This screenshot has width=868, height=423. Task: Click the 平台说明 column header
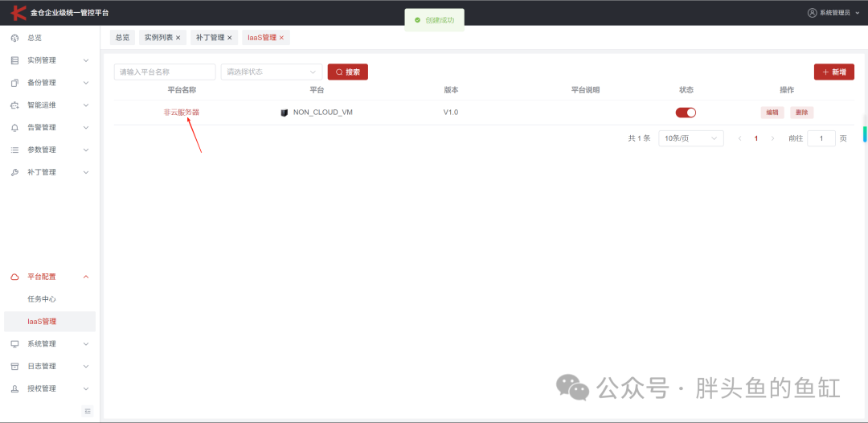(586, 90)
